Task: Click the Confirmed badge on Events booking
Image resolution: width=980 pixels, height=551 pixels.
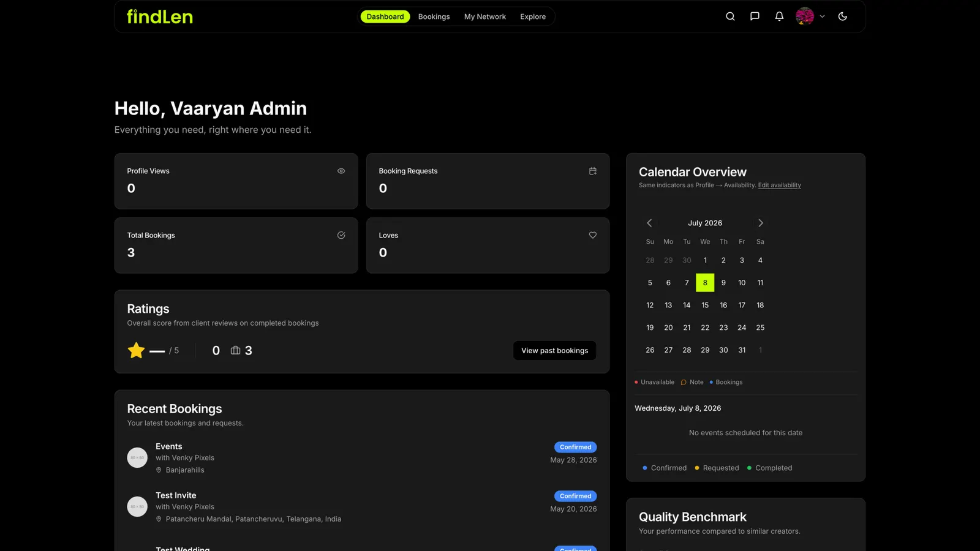Action: click(x=575, y=447)
